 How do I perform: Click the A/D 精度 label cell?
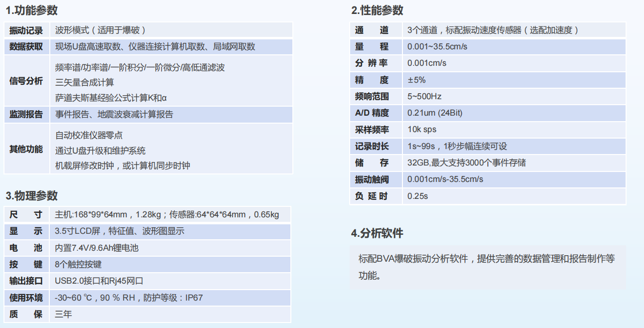coord(372,113)
